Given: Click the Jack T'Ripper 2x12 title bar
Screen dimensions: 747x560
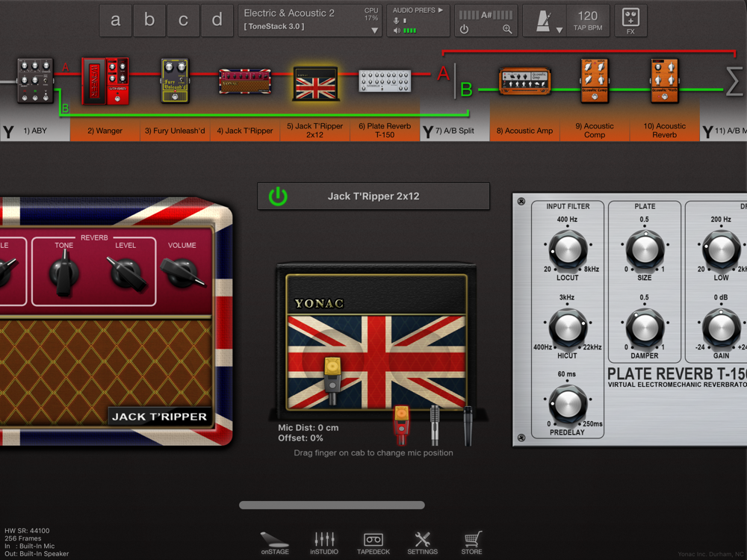Looking at the screenshot, I should coord(373,196).
